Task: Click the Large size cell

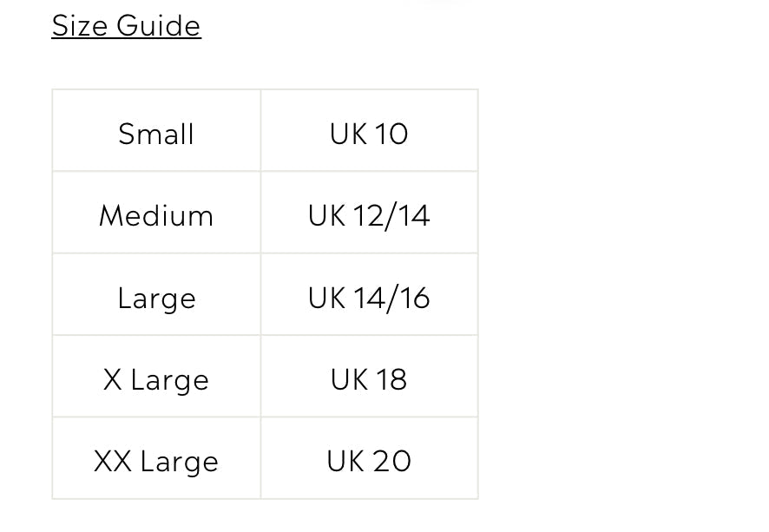Action: (156, 298)
